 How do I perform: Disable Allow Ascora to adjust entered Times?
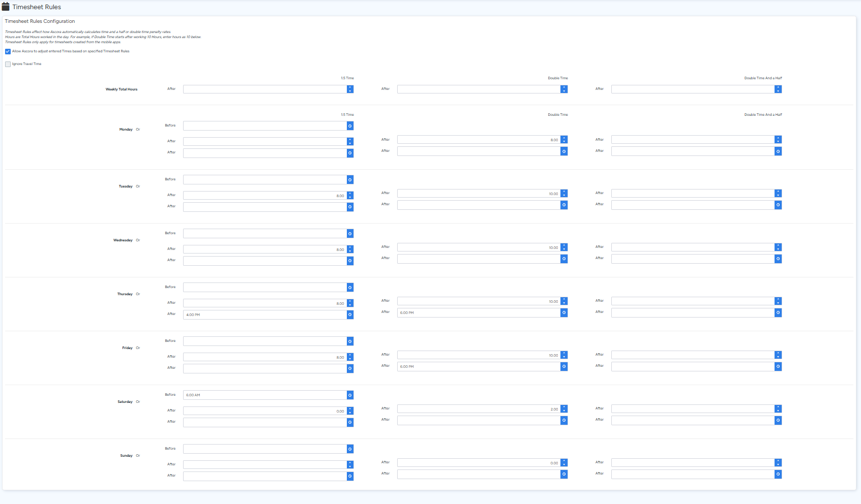8,51
